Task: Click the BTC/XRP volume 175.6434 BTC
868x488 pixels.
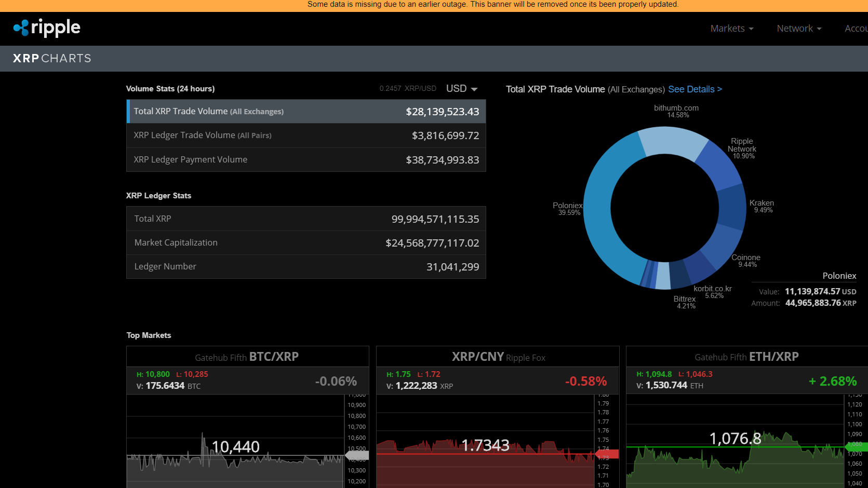Action: coord(169,386)
